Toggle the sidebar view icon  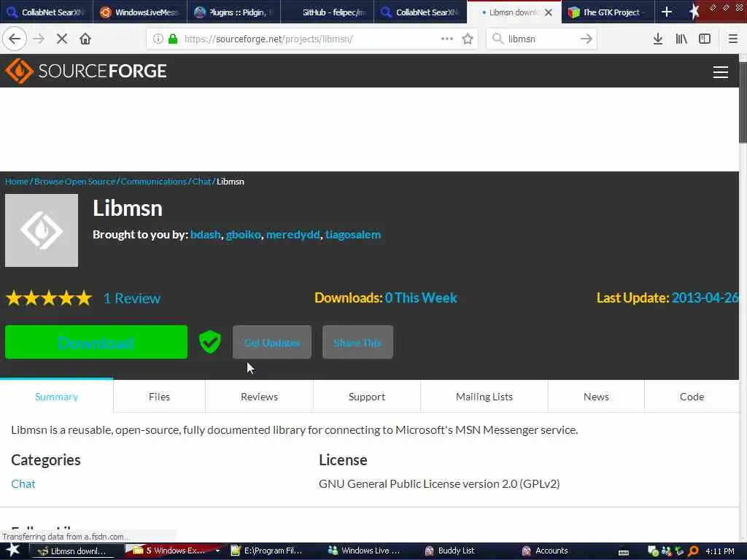click(x=705, y=39)
